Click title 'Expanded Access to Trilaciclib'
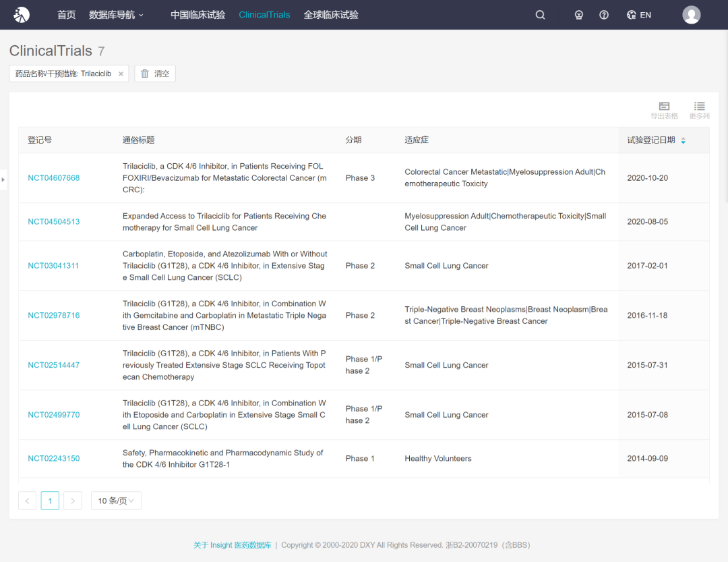The width and height of the screenshot is (728, 562). (224, 222)
